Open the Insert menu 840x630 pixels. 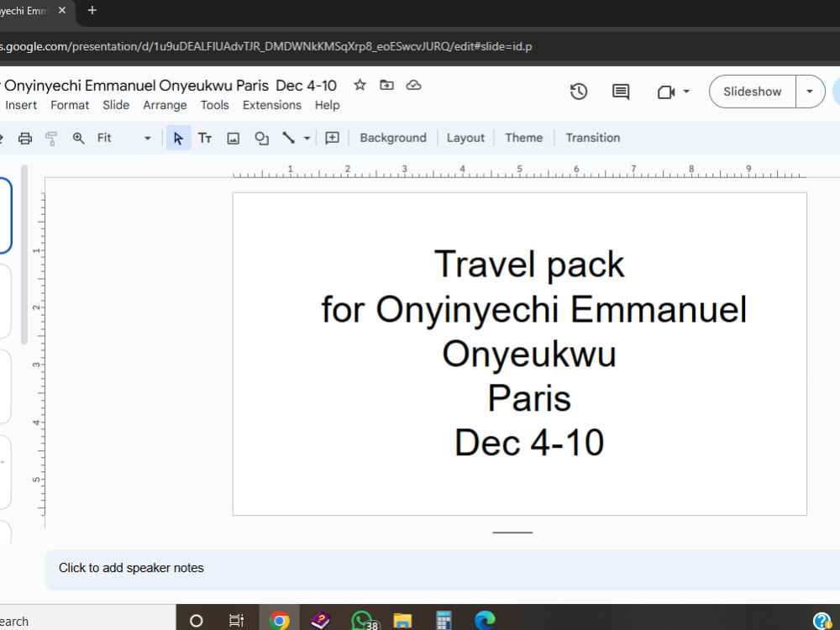(x=21, y=105)
